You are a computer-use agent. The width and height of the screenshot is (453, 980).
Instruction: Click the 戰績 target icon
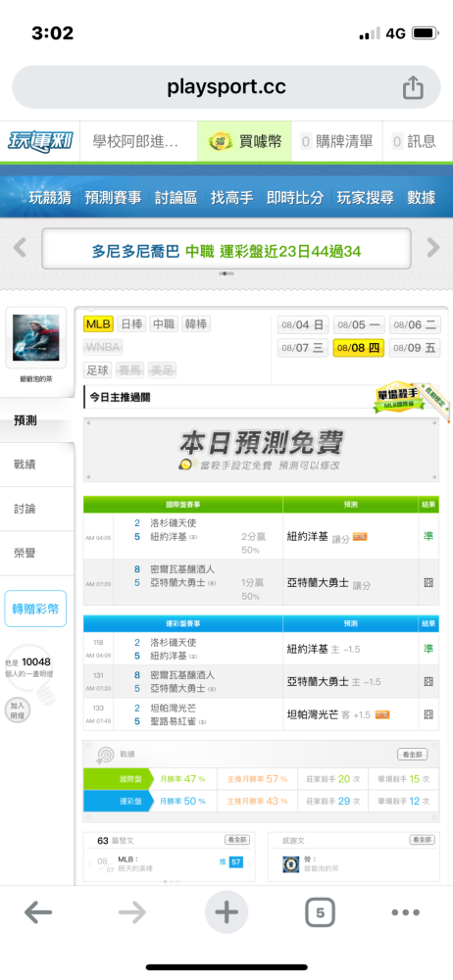[x=104, y=755]
